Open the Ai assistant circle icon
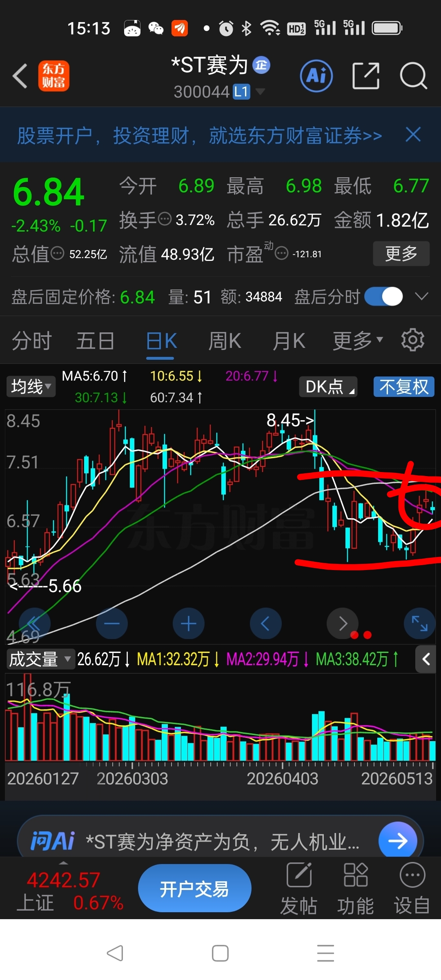The image size is (441, 980). 316,76
